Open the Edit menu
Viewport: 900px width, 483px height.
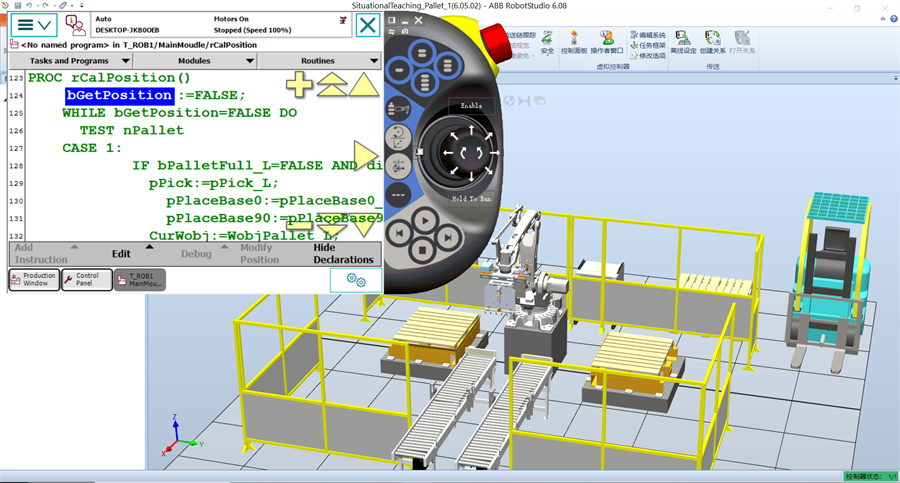pos(121,254)
